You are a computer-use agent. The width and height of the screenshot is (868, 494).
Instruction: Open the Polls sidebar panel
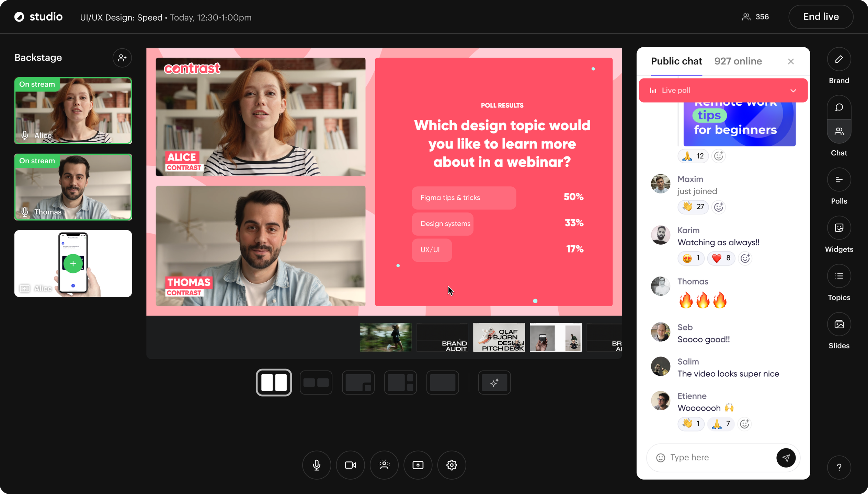point(839,180)
